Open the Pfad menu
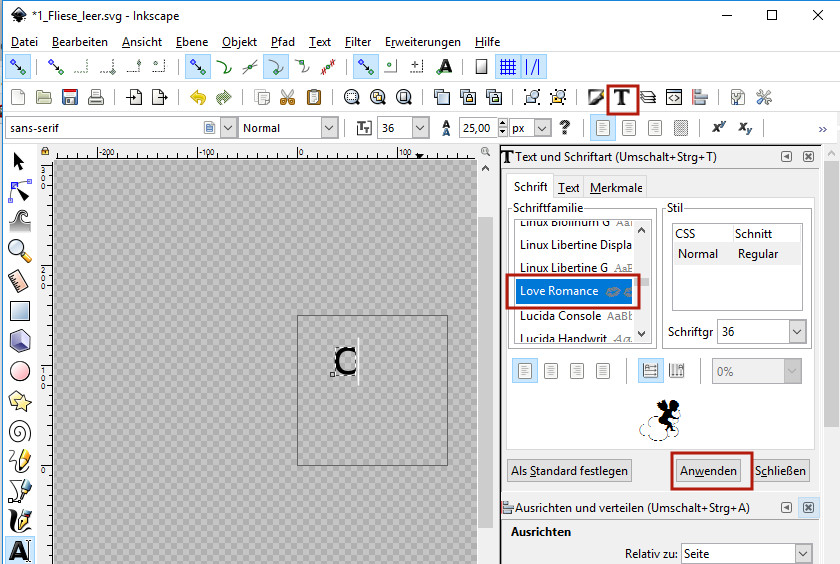 pyautogui.click(x=283, y=42)
